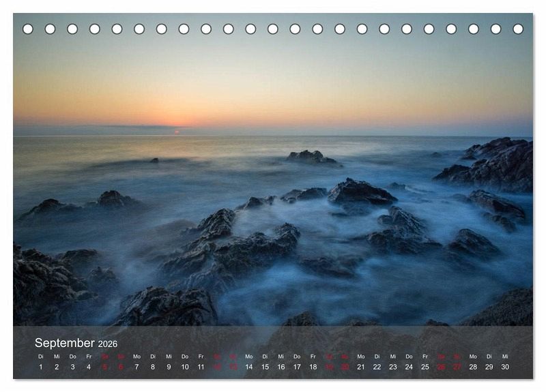The height and width of the screenshot is (392, 546).
Task: Select Friday the 4th
Action: pyautogui.click(x=88, y=367)
